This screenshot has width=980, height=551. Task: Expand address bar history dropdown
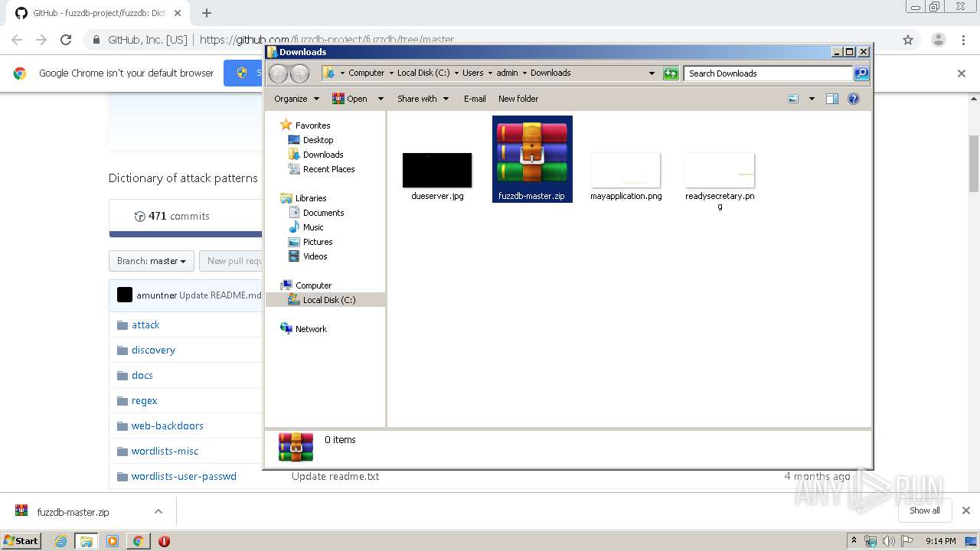652,73
